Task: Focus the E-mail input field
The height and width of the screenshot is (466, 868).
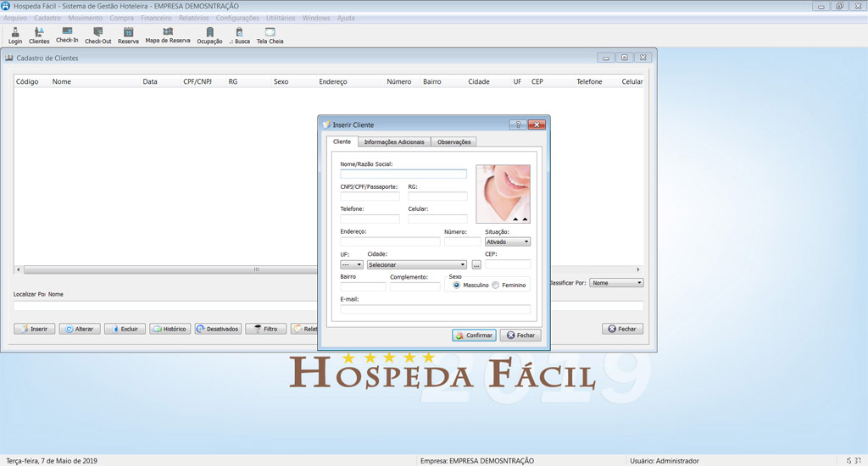Action: 435,309
